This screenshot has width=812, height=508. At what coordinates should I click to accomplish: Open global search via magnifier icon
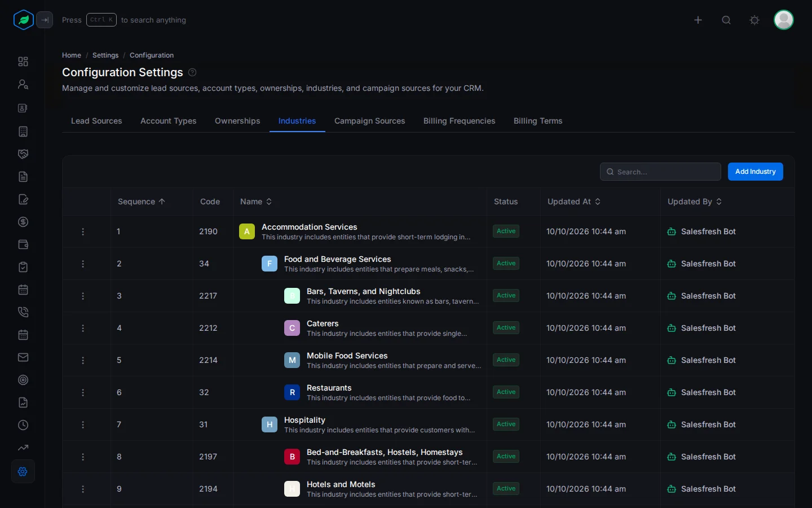726,20
